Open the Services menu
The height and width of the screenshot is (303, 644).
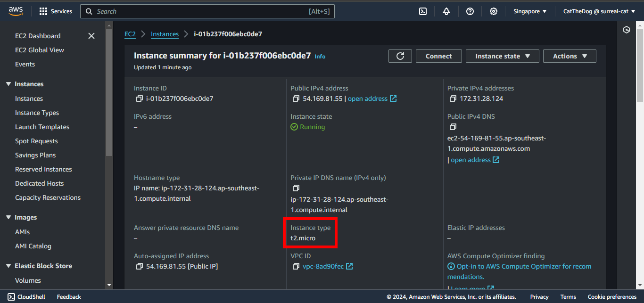pos(56,11)
